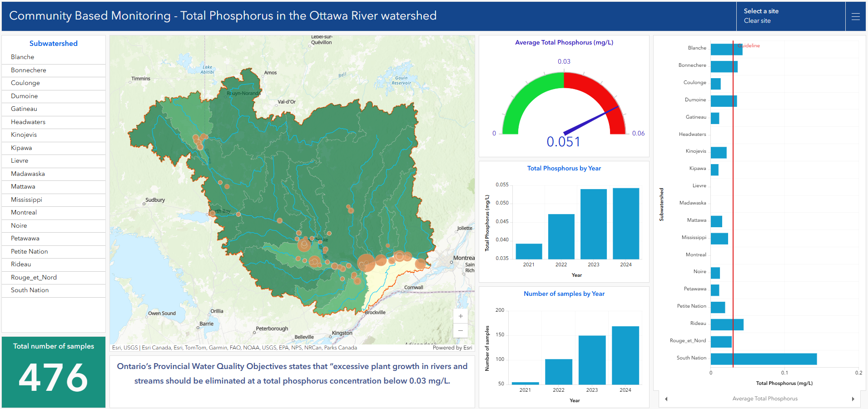Click the 2021 bar in samples chart
868x409 pixels.
(525, 384)
